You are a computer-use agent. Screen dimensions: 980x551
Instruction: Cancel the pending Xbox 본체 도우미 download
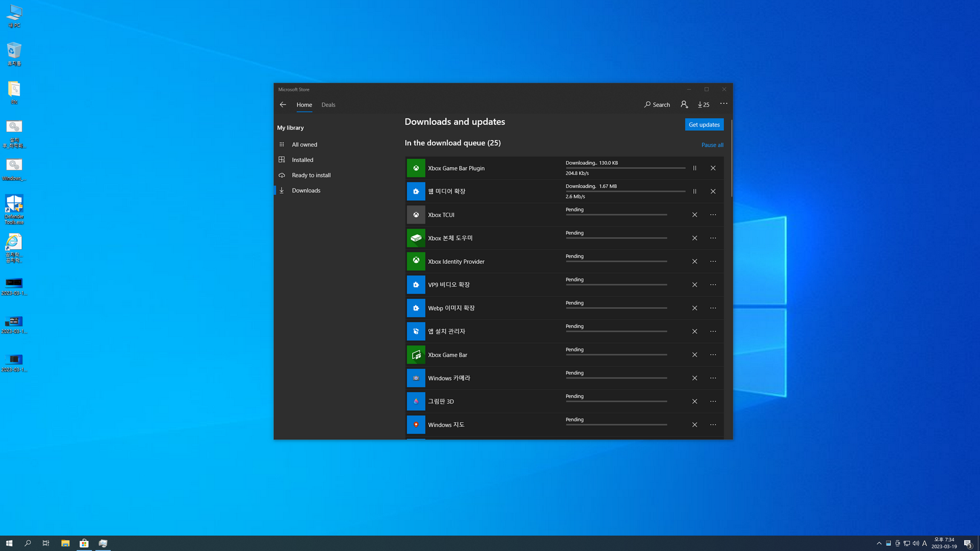695,238
